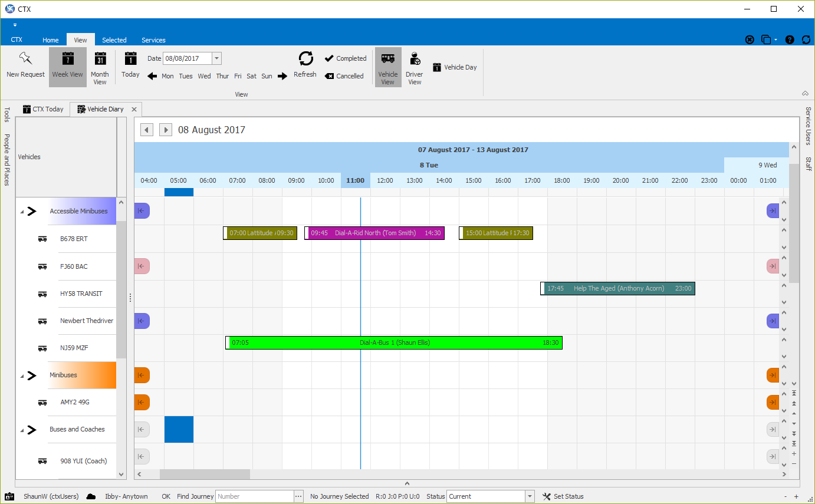Open the Dial-A-Rid North (Tom Smith) booking
Screen dimensions: 815x504
point(374,233)
